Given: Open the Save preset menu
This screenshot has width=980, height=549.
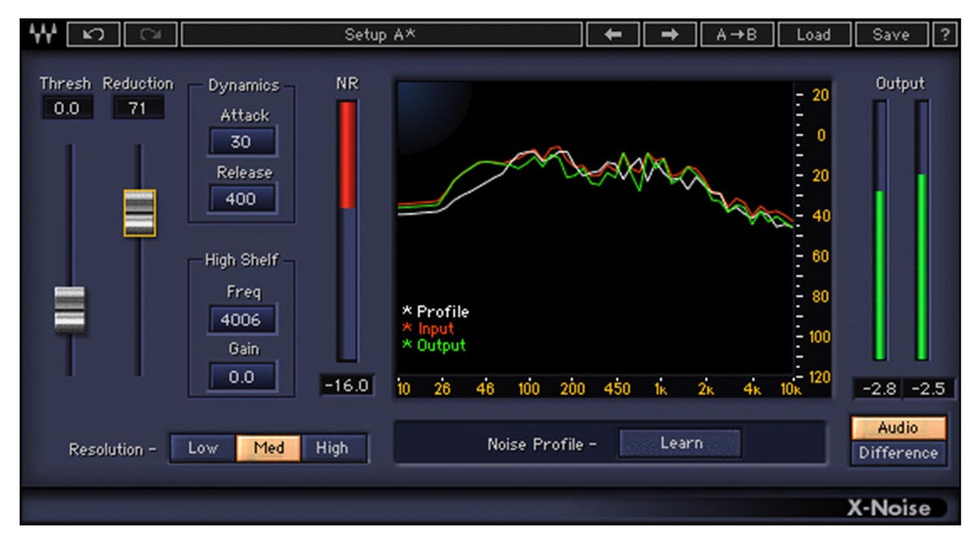Looking at the screenshot, I should pyautogui.click(x=891, y=34).
